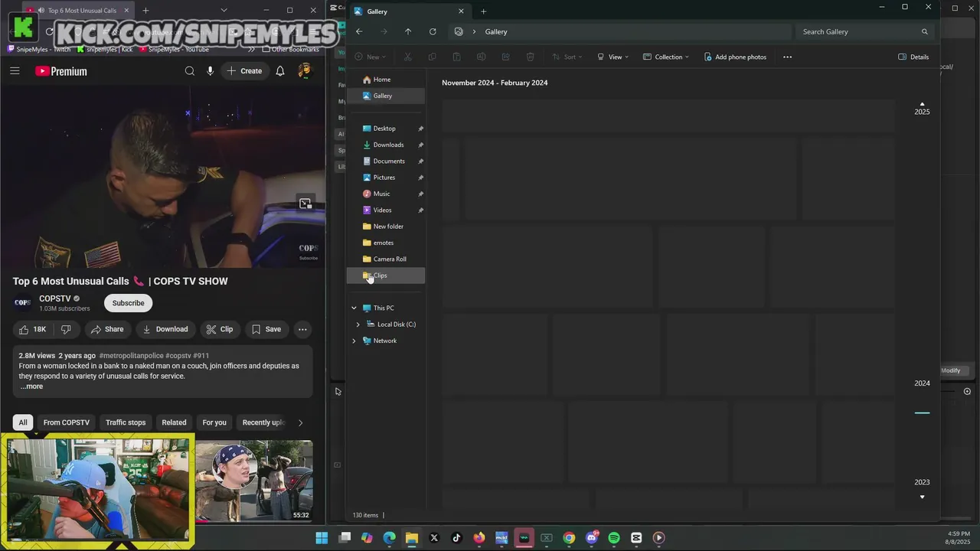This screenshot has height=551, width=980.
Task: Share the COPS video
Action: coord(106,329)
